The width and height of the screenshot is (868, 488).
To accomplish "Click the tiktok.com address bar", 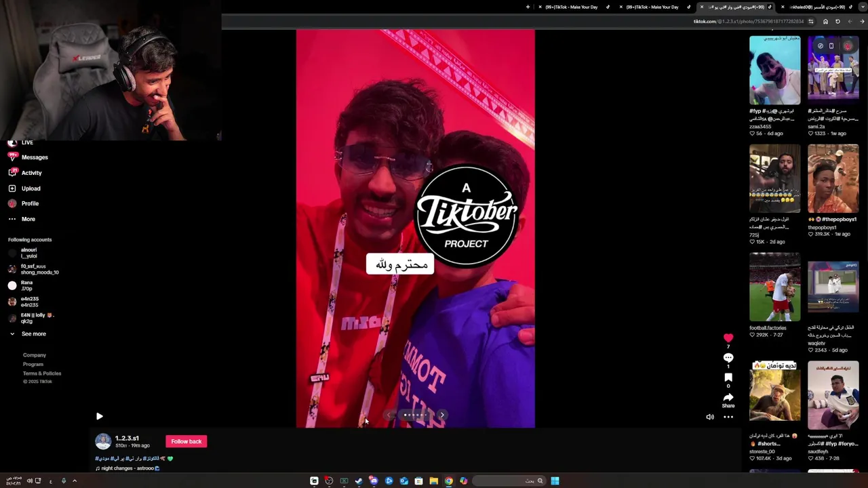I will pyautogui.click(x=749, y=22).
